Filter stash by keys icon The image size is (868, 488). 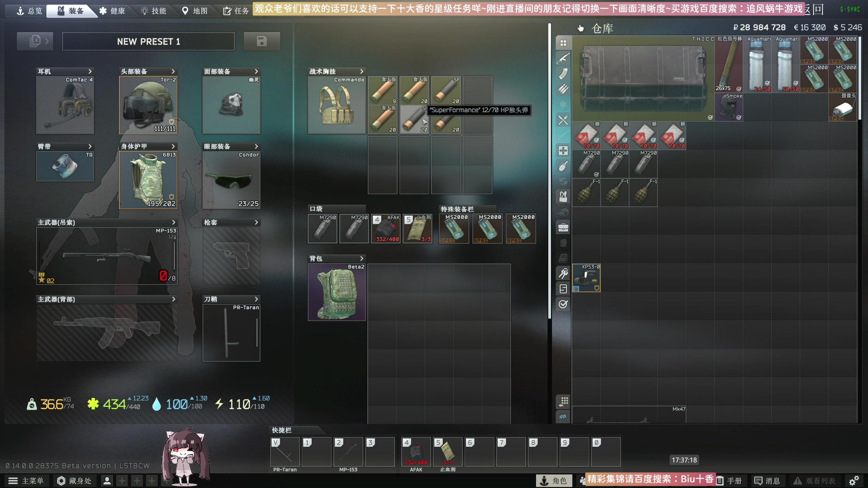[x=563, y=273]
